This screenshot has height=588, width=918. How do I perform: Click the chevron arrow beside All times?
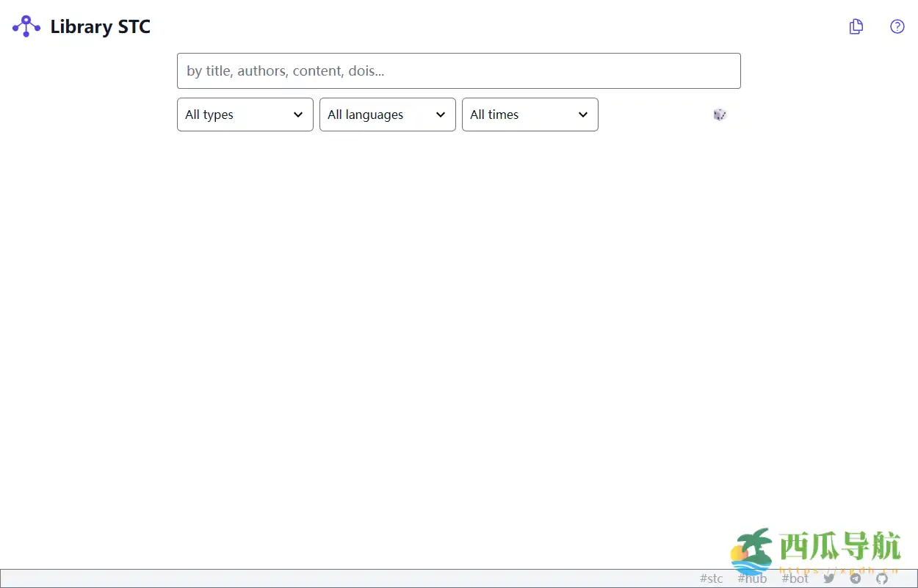click(x=583, y=115)
